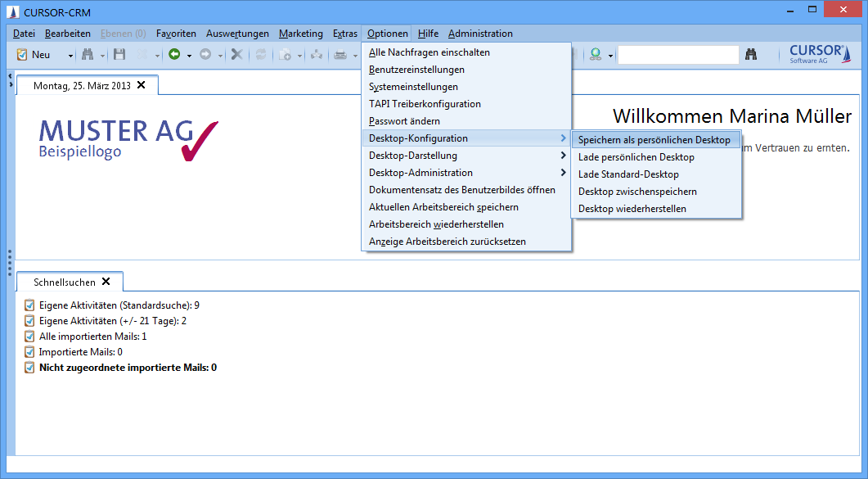Image resolution: width=868 pixels, height=479 pixels.
Task: Open dropdown arrow beside green back arrow
Action: (189, 56)
